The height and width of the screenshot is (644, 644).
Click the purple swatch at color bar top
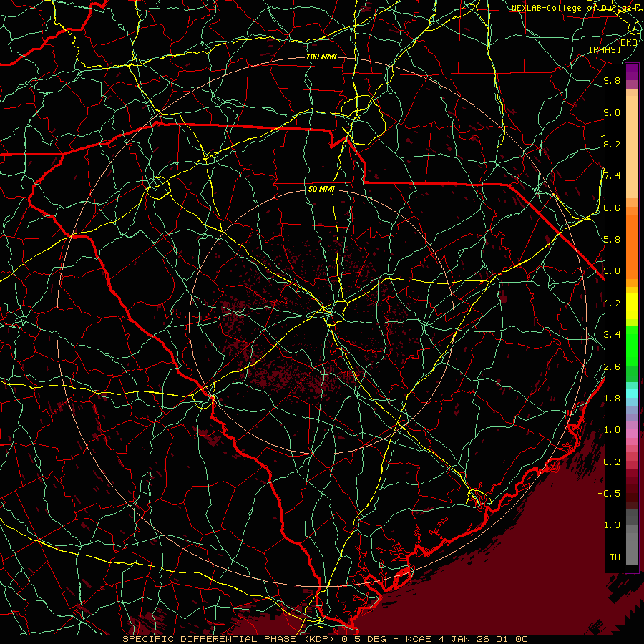point(632,72)
